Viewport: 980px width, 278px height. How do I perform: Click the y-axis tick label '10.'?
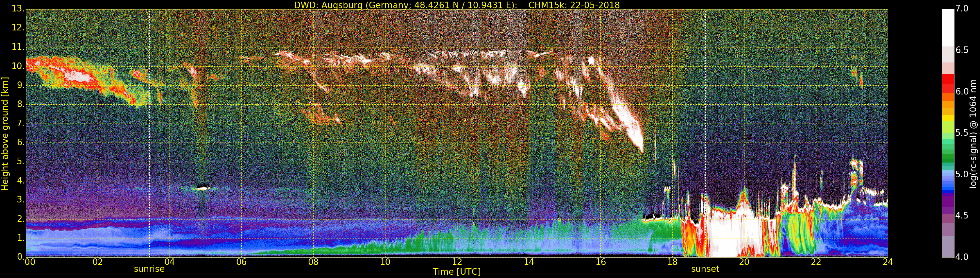(18, 66)
